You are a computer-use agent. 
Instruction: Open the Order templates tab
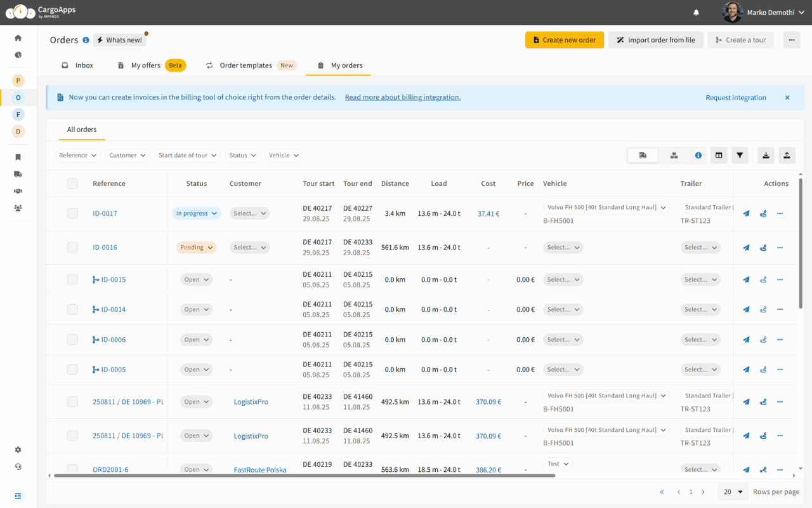246,65
